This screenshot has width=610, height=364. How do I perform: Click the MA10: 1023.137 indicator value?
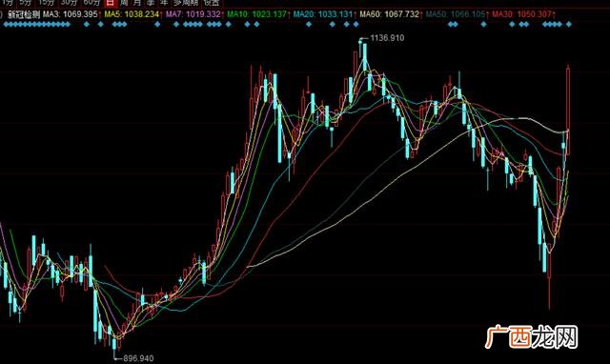(x=258, y=14)
